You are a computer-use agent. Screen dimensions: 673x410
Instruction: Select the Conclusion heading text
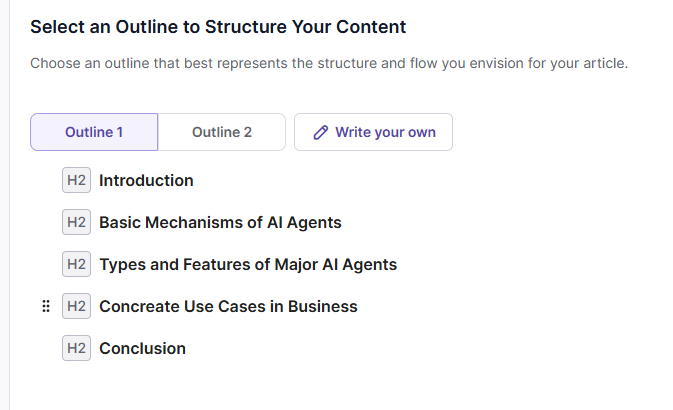[142, 349]
